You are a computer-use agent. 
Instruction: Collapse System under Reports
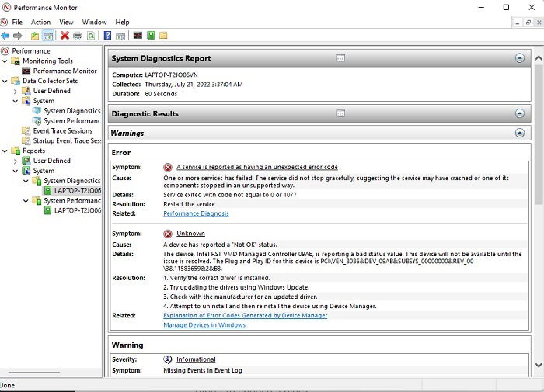pyautogui.click(x=16, y=171)
